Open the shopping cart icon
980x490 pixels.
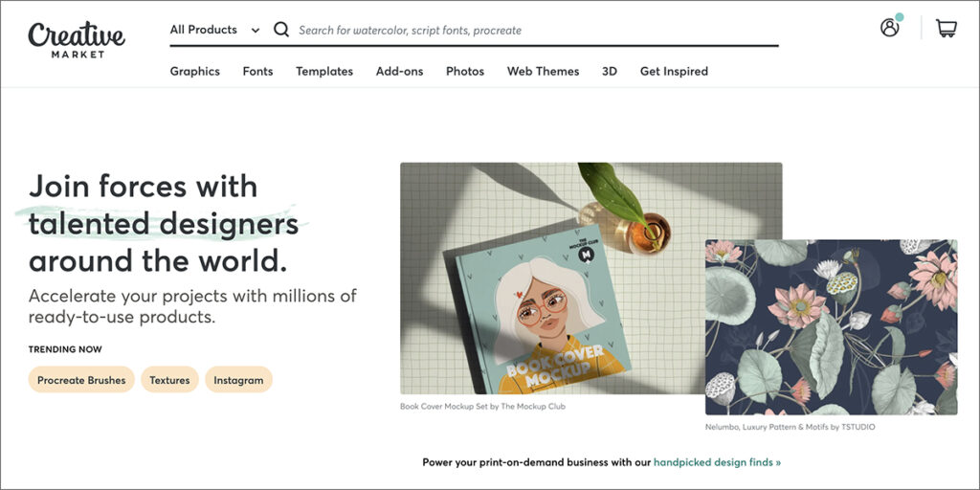(x=947, y=28)
